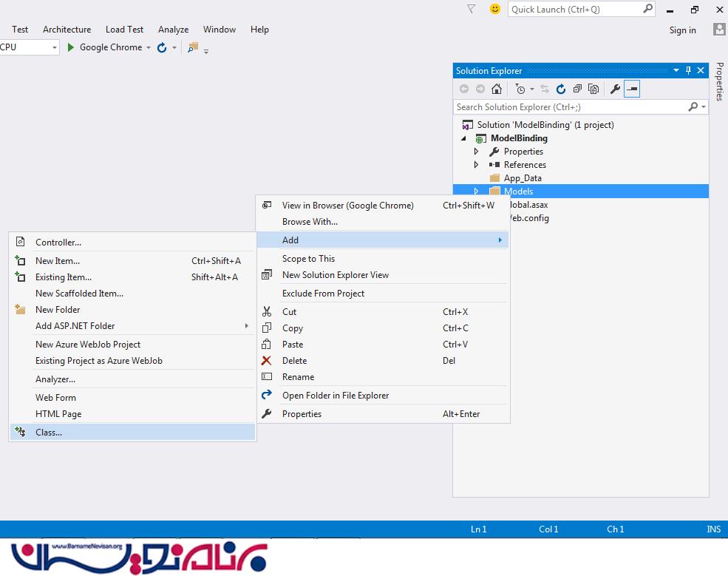This screenshot has width=728, height=576.
Task: Click the Refresh icon in Solution Explorer toolbar
Action: tap(561, 89)
